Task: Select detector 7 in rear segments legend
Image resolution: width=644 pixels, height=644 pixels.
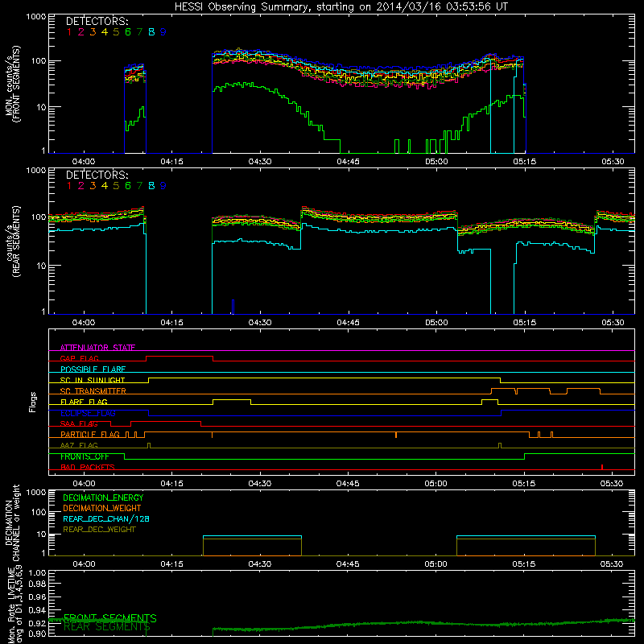Action: [x=139, y=186]
